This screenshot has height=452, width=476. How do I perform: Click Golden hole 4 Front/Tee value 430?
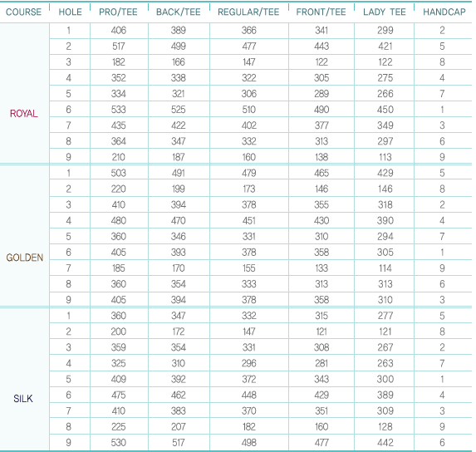pyautogui.click(x=321, y=220)
